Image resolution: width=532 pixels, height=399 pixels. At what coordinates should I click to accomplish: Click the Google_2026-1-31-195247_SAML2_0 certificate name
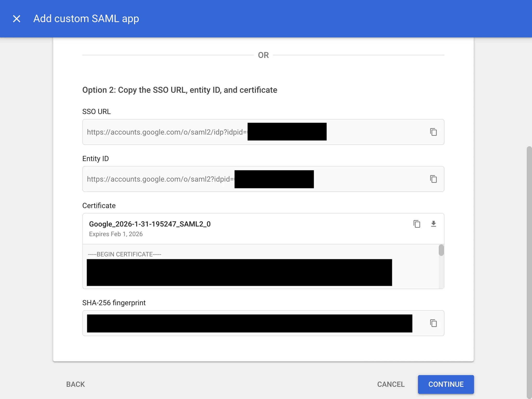point(150,224)
